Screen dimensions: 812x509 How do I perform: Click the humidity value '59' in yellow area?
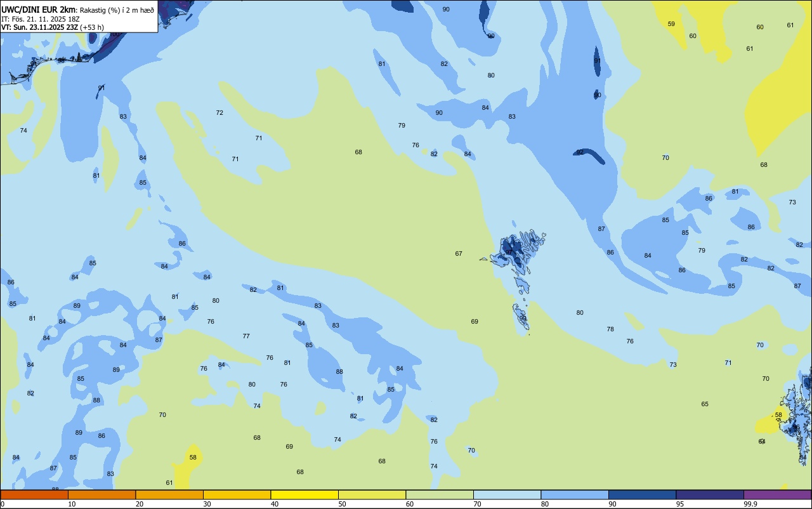(671, 23)
